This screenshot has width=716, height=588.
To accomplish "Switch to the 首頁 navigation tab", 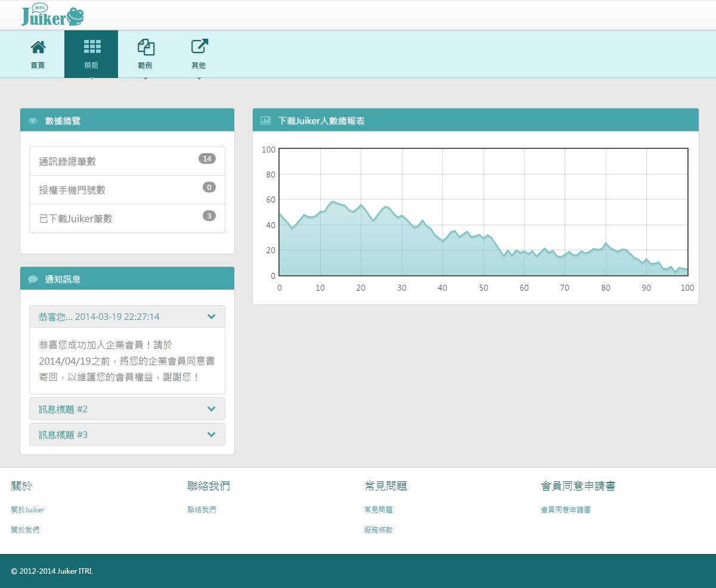I will [38, 54].
